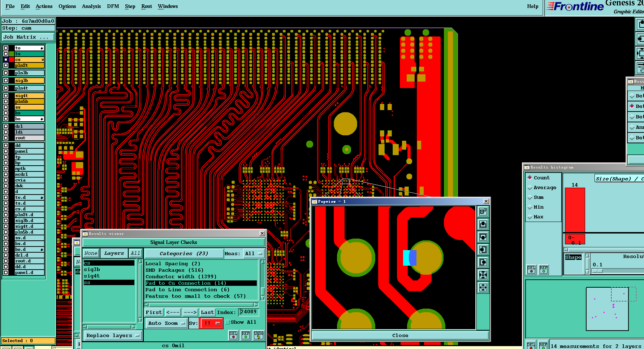Click the UNDO icon in Results viewer
Image resolution: width=644 pixels, height=349 pixels.
pos(258,335)
